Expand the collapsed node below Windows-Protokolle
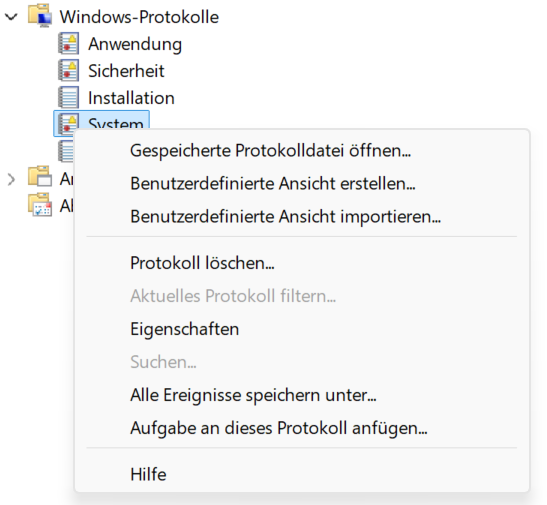This screenshot has width=547, height=505. click(11, 180)
